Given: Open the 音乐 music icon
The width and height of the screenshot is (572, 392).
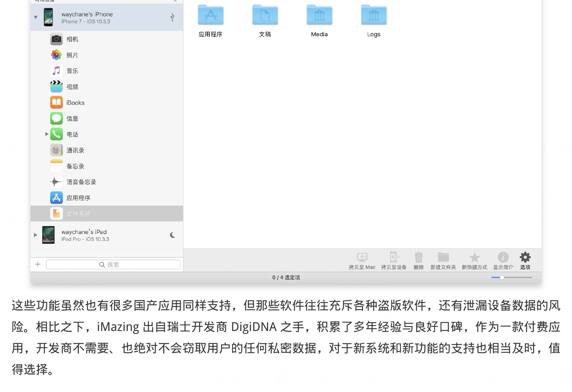Looking at the screenshot, I should click(x=56, y=71).
